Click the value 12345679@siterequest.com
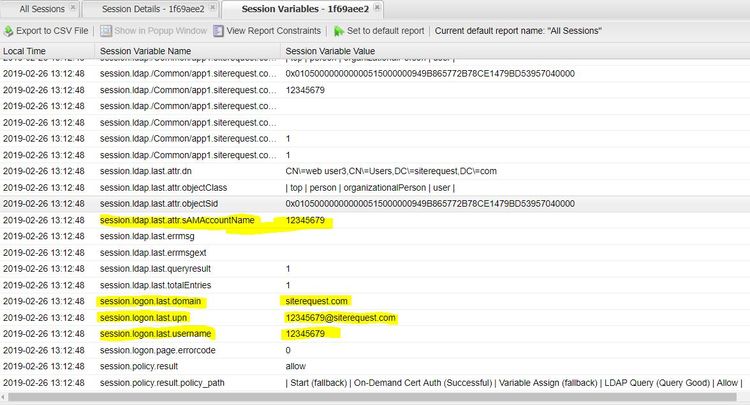This screenshot has width=750, height=405. (340, 317)
